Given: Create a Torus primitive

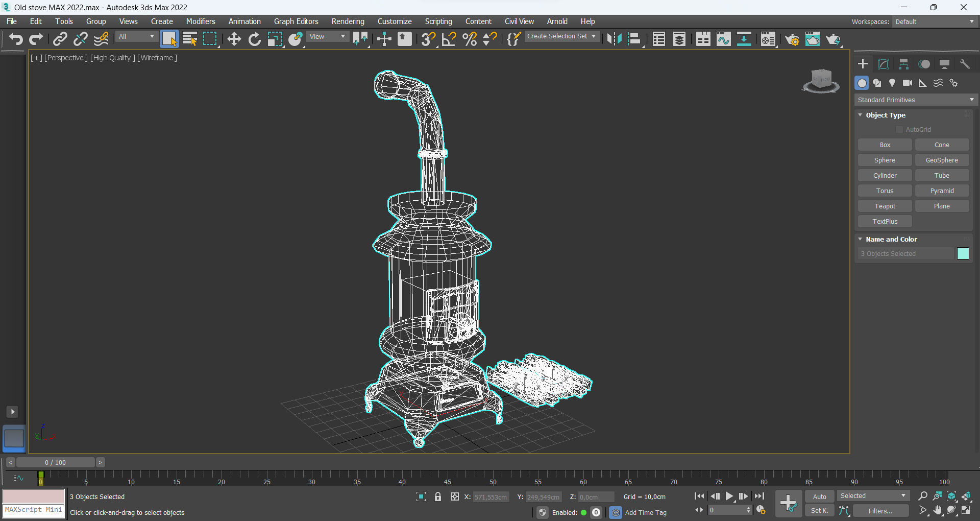Looking at the screenshot, I should click(x=885, y=191).
